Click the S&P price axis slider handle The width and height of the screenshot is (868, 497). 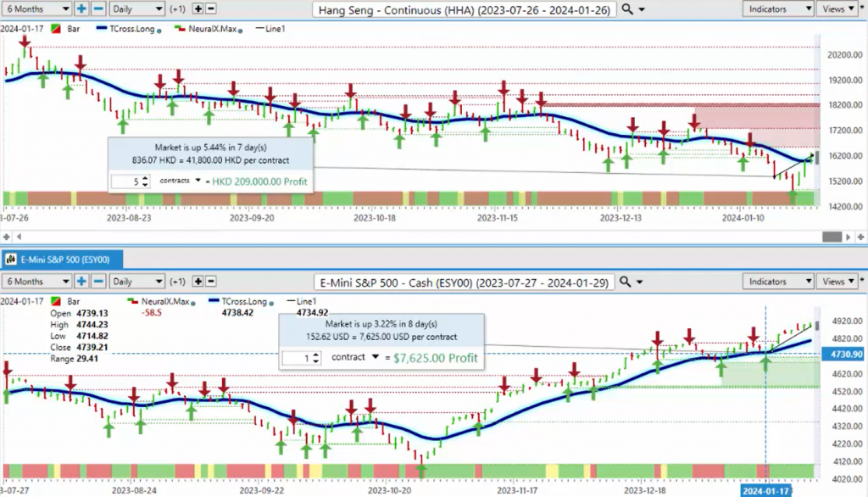click(x=816, y=326)
